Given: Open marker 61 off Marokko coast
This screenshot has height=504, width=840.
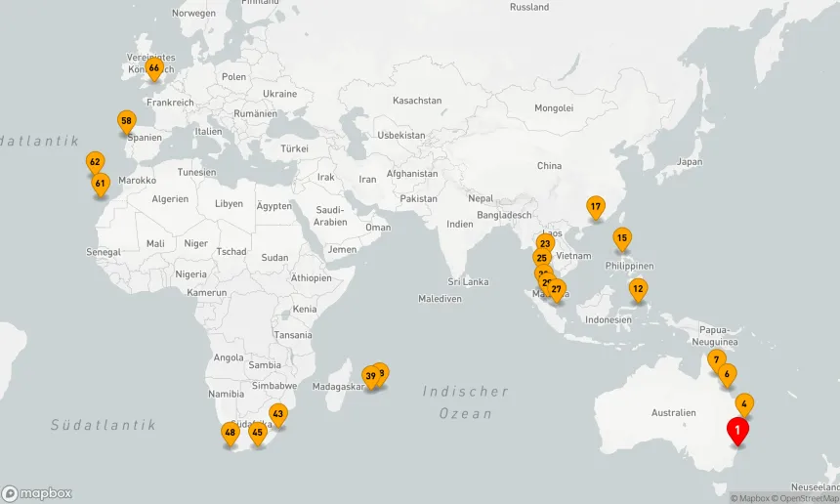Looking at the screenshot, I should (101, 185).
